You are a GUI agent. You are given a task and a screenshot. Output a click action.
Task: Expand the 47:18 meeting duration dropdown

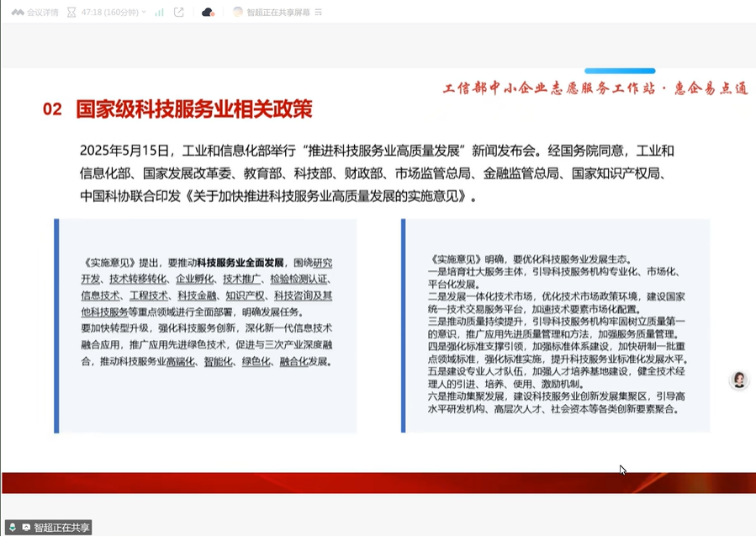143,12
